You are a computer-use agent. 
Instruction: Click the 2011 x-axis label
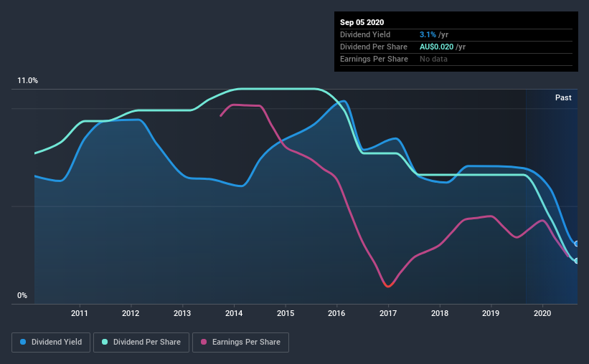point(79,313)
